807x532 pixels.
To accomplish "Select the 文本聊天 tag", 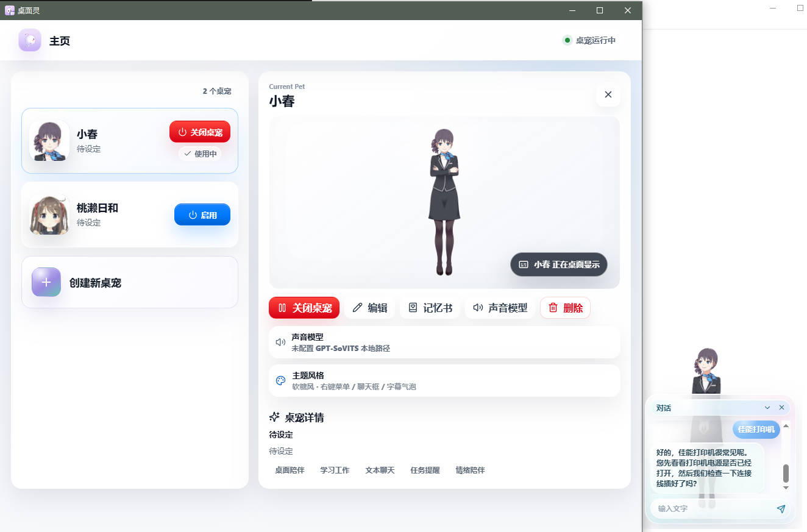I will click(x=380, y=470).
